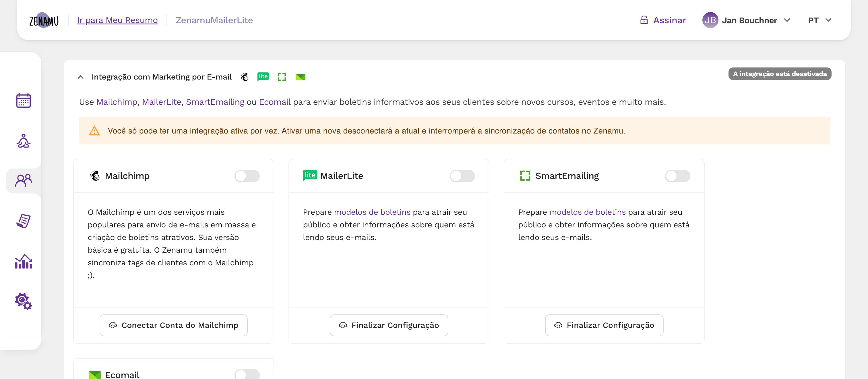This screenshot has width=868, height=379.
Task: Click the 'Integração com Marketing por E-mail' title
Action: pos(162,77)
